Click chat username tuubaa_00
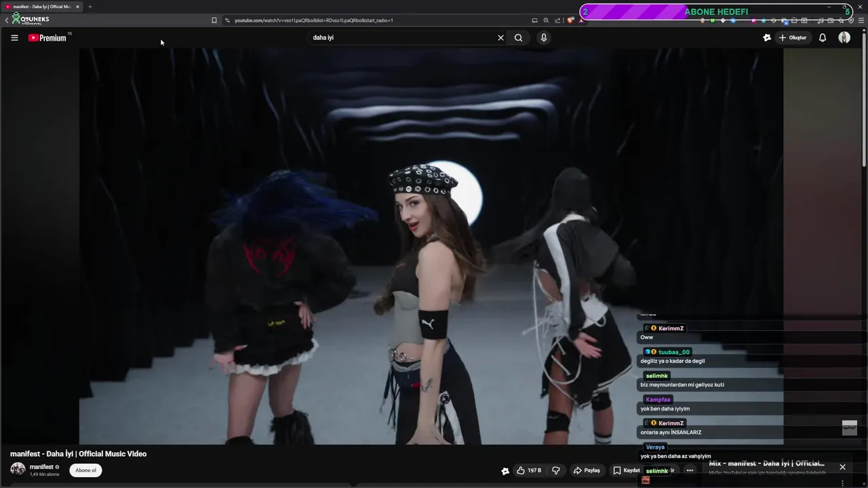Image resolution: width=868 pixels, height=488 pixels. [674, 352]
